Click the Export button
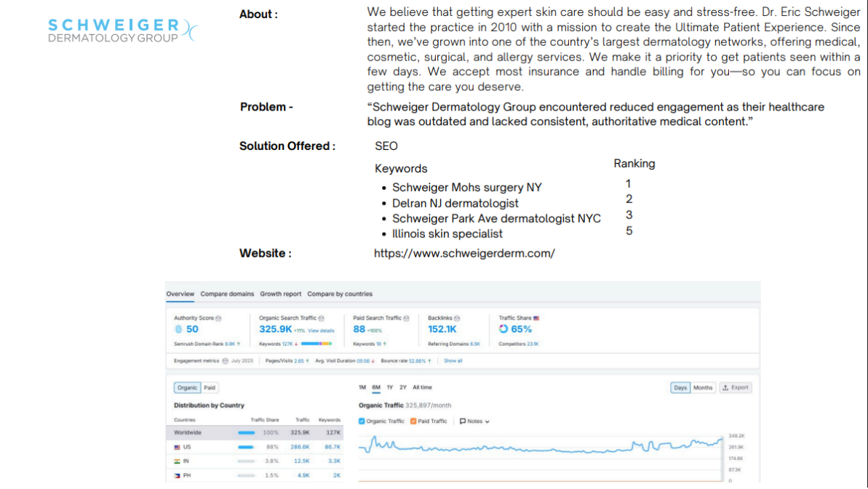This screenshot has height=489, width=868. 735,388
